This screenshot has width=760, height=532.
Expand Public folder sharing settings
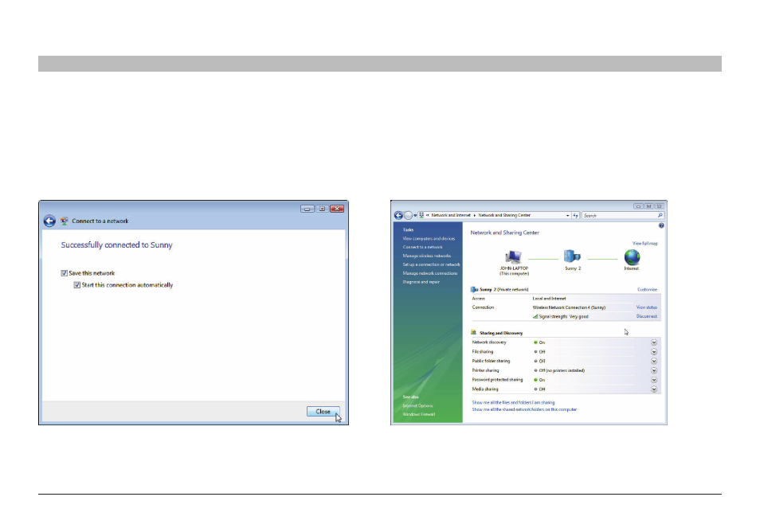pos(654,361)
